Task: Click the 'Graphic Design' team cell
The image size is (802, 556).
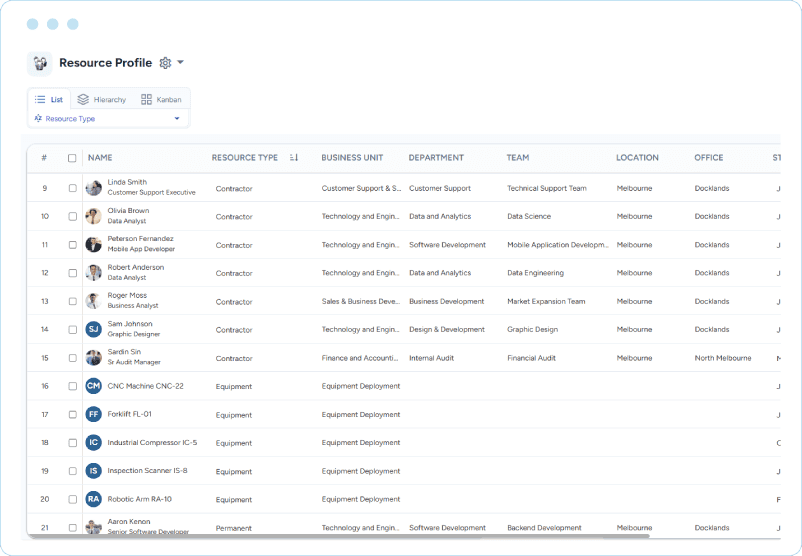Action: click(x=532, y=329)
